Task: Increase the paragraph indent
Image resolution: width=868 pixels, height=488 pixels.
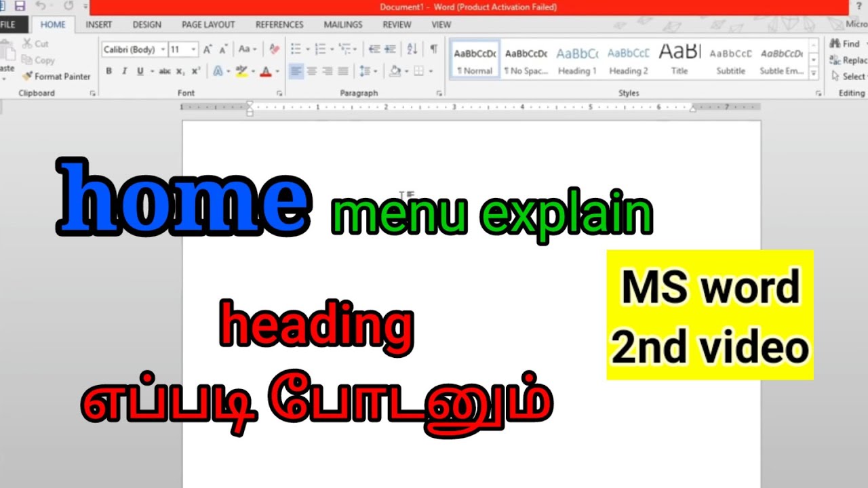Action: (x=390, y=49)
